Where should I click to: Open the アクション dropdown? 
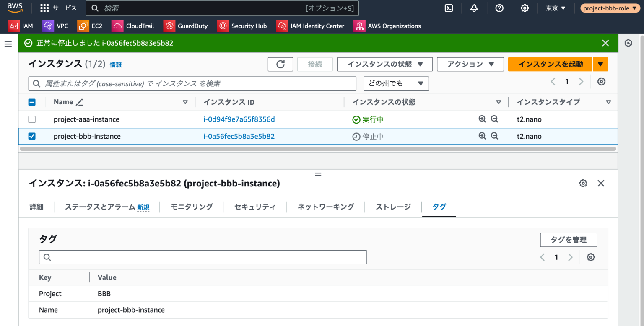pyautogui.click(x=470, y=64)
